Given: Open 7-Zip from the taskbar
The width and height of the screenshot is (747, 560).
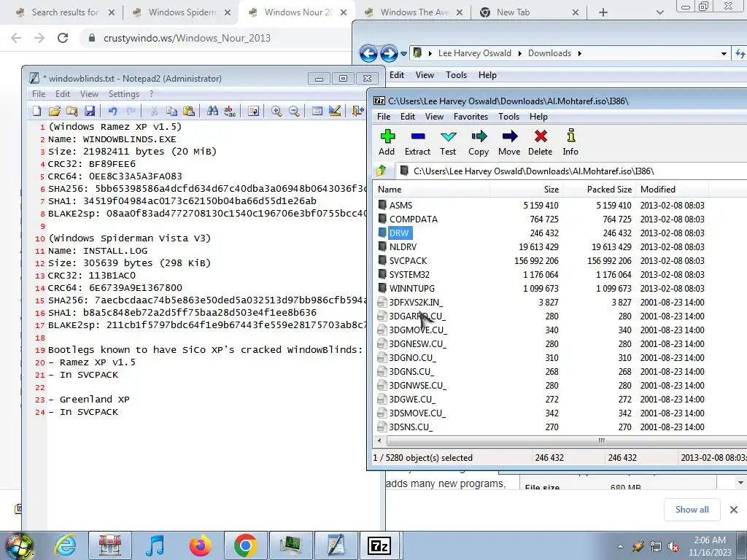Looking at the screenshot, I should [x=379, y=545].
